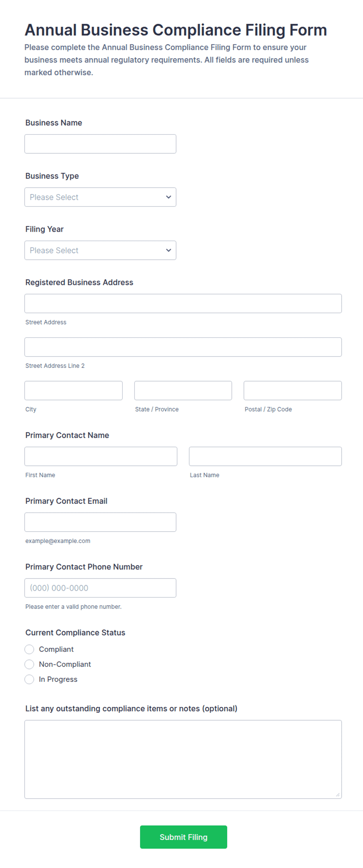Grab the textarea resize handle corner

point(338,795)
